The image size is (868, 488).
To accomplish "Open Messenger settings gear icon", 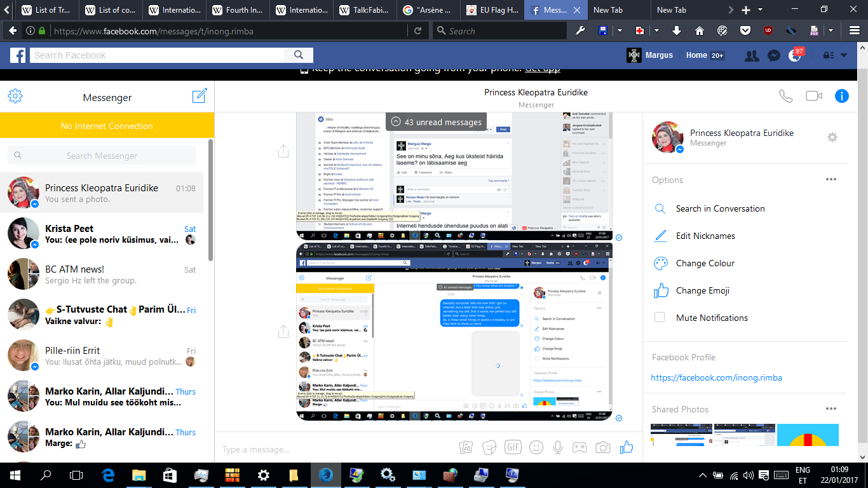I will coord(15,96).
